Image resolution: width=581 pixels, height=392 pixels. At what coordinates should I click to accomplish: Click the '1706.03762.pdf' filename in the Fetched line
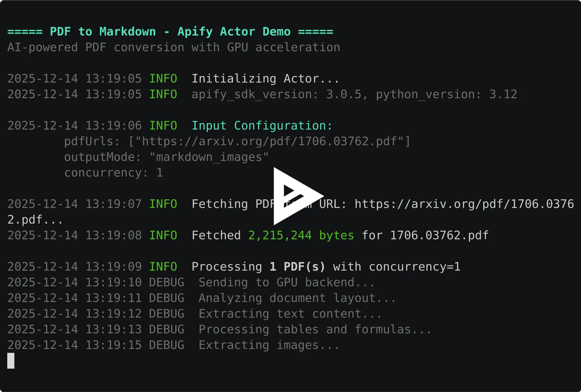click(x=439, y=235)
